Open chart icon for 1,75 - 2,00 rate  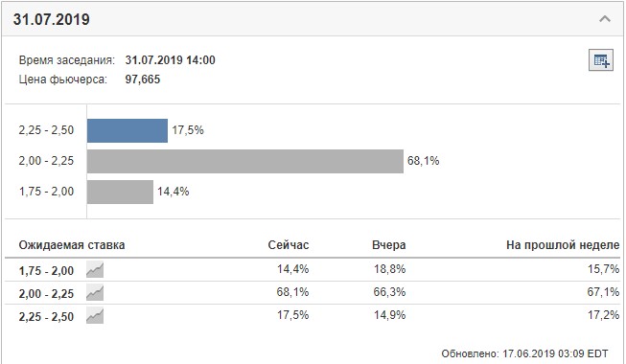(95, 270)
